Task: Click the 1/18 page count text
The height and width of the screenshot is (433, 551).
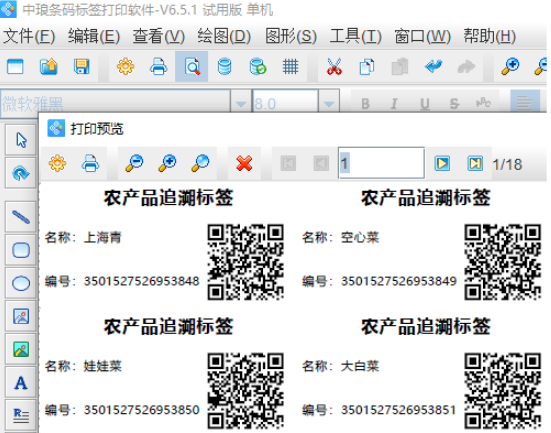Action: coord(507,164)
